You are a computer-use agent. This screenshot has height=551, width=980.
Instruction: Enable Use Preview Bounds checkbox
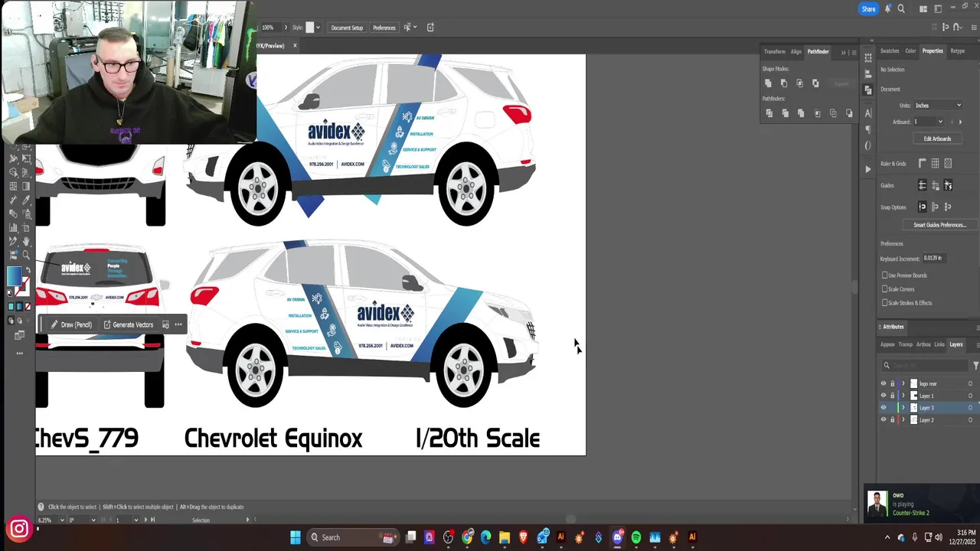click(885, 275)
